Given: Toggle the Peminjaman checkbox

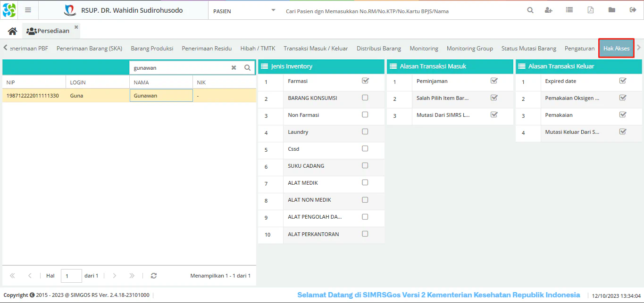Looking at the screenshot, I should [x=494, y=81].
